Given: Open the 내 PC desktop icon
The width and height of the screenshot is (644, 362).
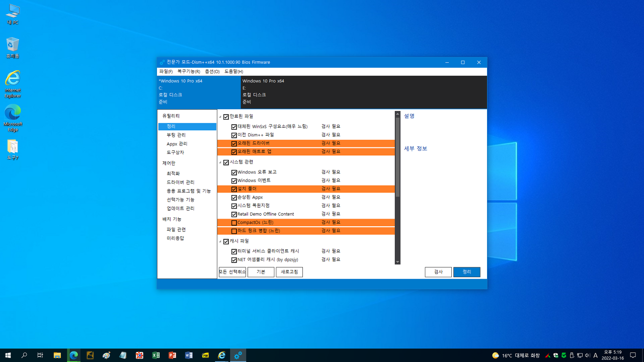Looking at the screenshot, I should click(13, 14).
